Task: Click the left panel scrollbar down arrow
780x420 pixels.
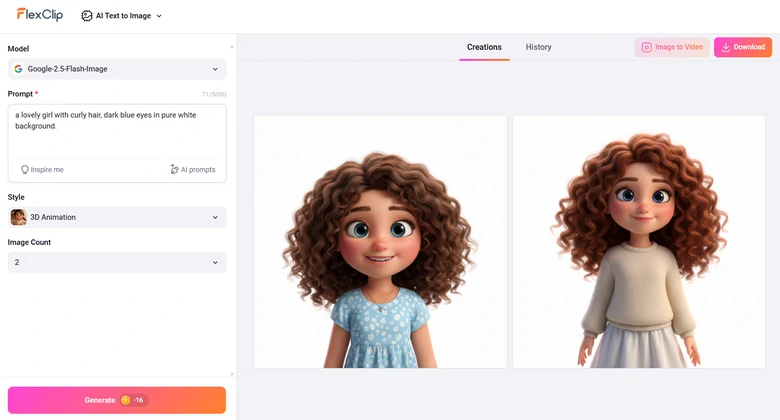Action: coord(231,374)
